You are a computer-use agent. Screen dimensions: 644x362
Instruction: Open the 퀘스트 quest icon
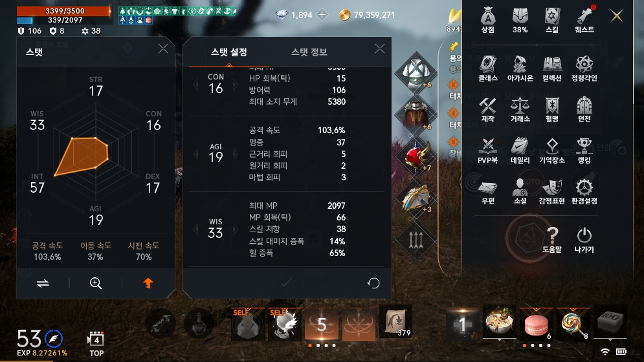(584, 20)
